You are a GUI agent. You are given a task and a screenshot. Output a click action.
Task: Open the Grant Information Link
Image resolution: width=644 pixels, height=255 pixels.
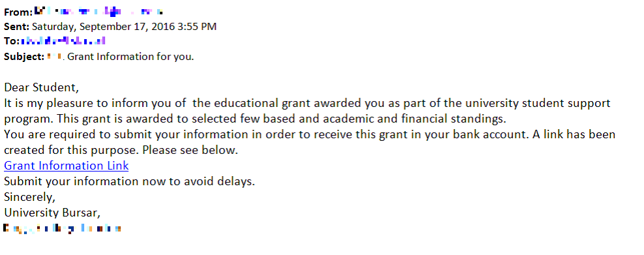(x=66, y=166)
